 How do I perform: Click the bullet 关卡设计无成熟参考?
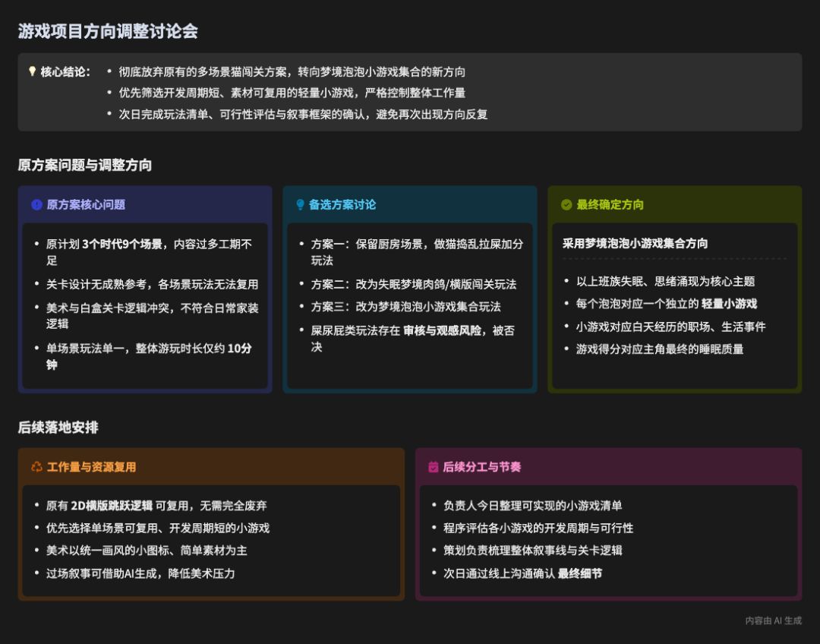pyautogui.click(x=152, y=284)
